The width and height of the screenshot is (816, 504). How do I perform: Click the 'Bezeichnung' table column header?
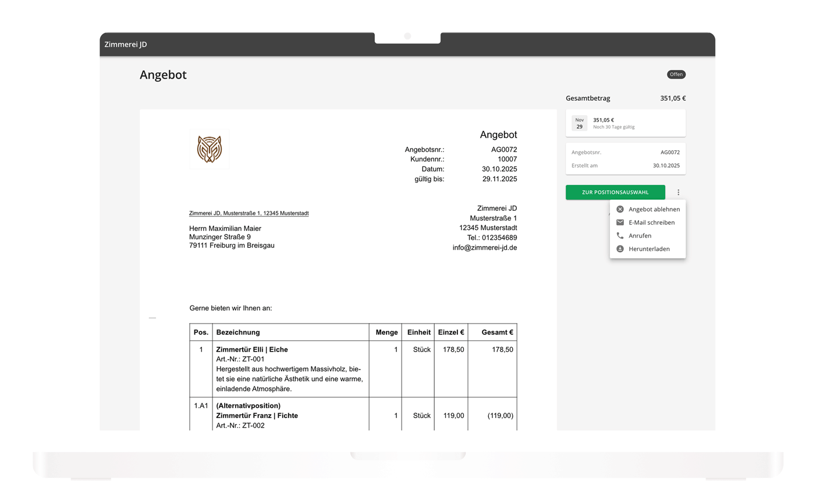coord(238,332)
